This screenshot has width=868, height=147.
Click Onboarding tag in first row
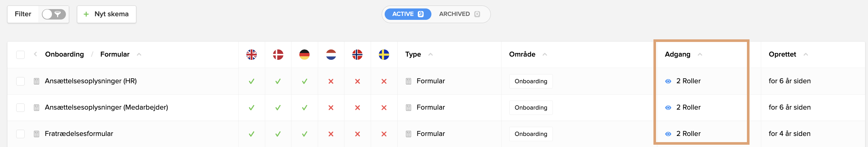click(x=531, y=81)
